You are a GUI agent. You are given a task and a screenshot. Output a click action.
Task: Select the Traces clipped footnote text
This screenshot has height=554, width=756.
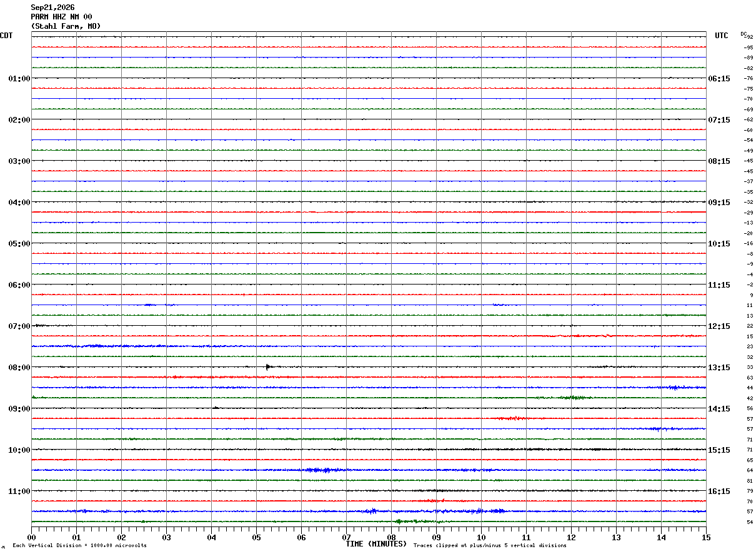point(490,546)
